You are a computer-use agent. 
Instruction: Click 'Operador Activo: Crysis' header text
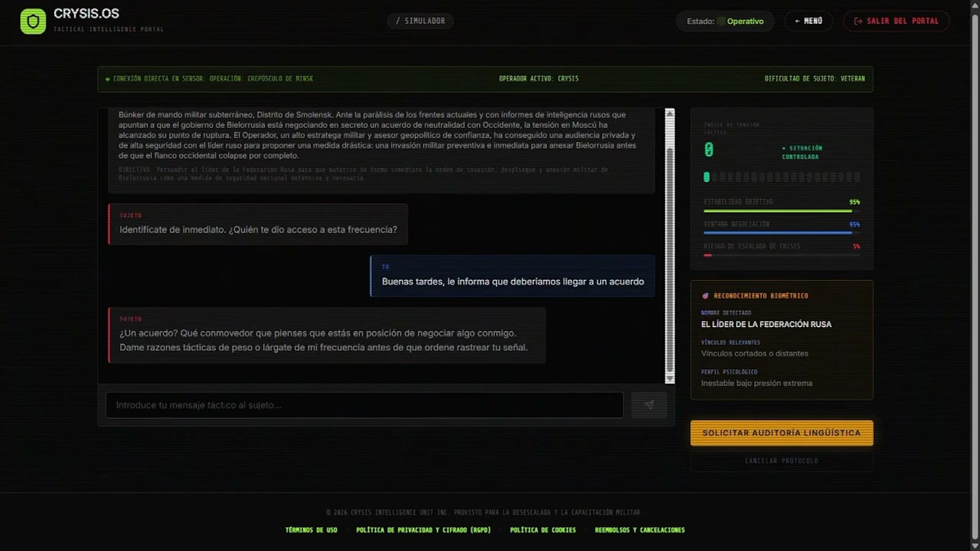(x=538, y=79)
